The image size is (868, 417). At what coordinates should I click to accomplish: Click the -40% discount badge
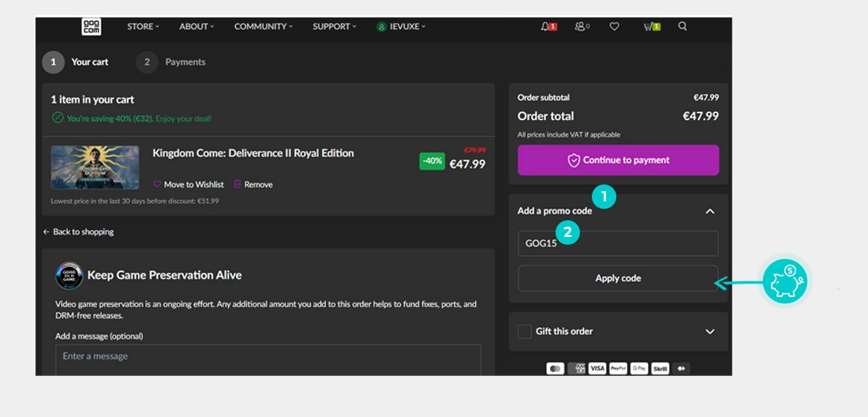click(432, 161)
